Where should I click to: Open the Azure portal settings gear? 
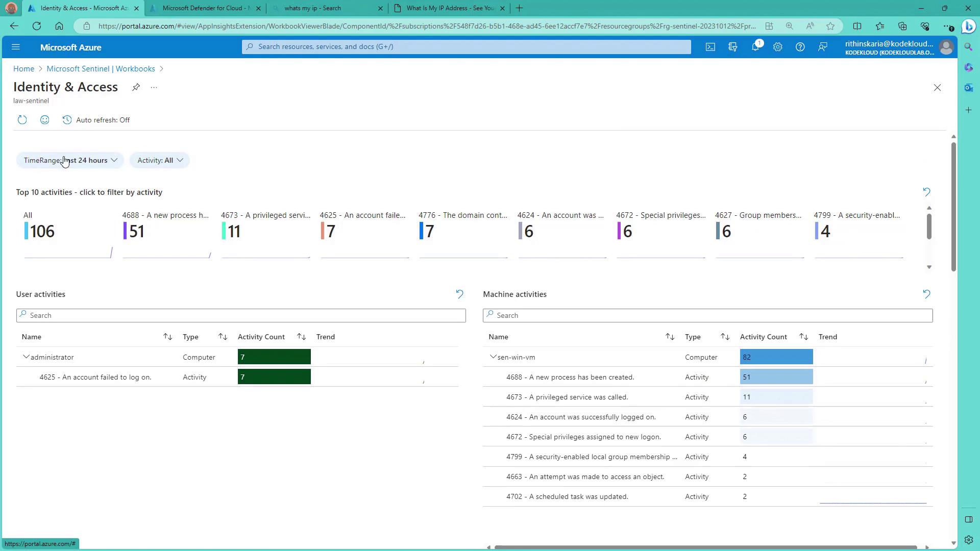pos(777,47)
